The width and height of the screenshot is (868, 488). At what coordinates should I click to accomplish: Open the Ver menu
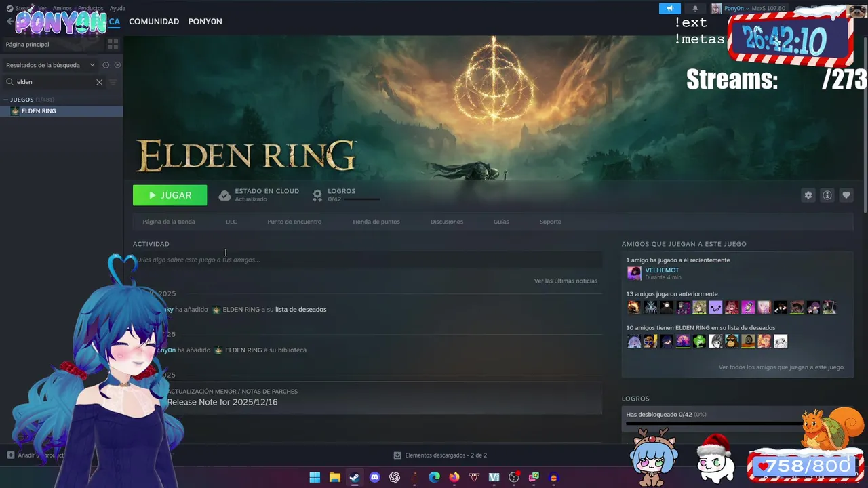[42, 8]
